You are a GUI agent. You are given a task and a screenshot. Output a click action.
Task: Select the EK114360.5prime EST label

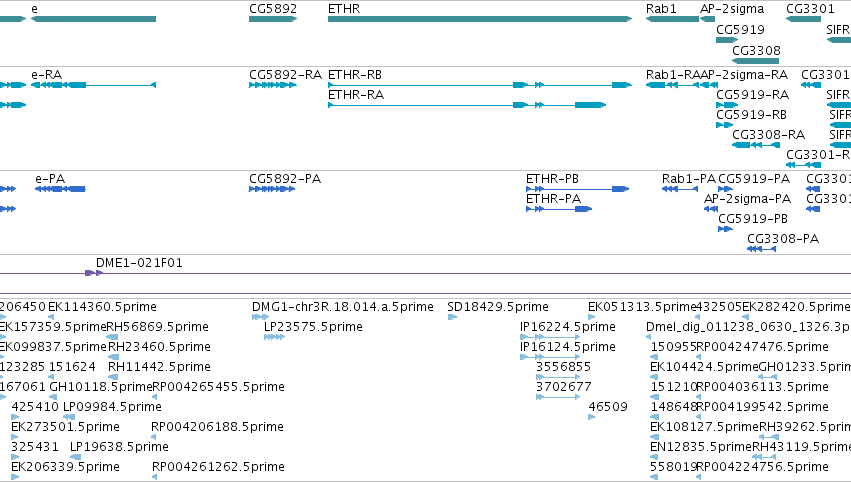pyautogui.click(x=102, y=307)
